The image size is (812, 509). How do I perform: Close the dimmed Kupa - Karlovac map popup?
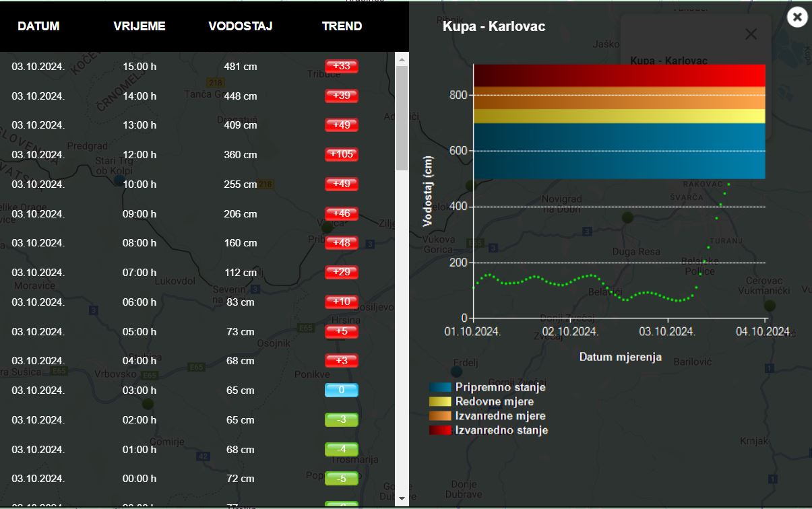pos(751,34)
